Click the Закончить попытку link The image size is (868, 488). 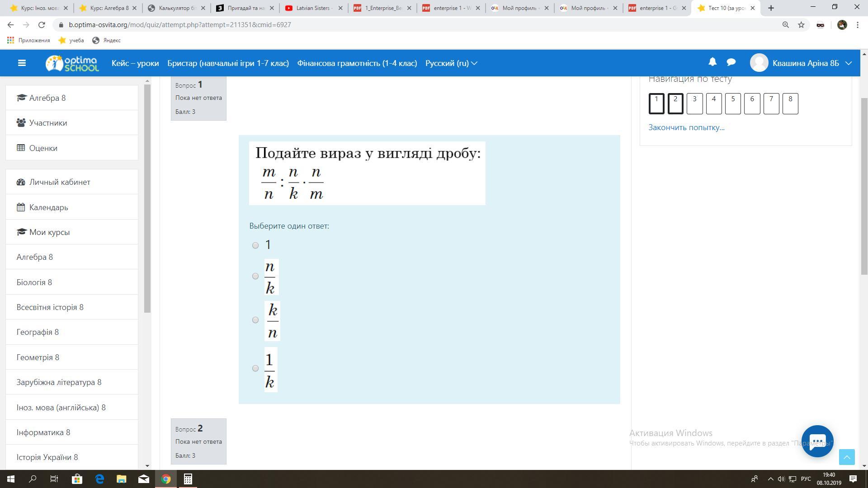pos(686,127)
